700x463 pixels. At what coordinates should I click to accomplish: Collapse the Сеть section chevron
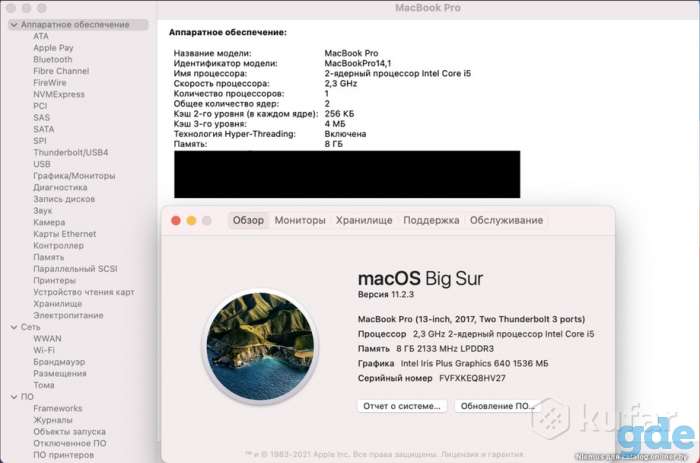pos(14,327)
